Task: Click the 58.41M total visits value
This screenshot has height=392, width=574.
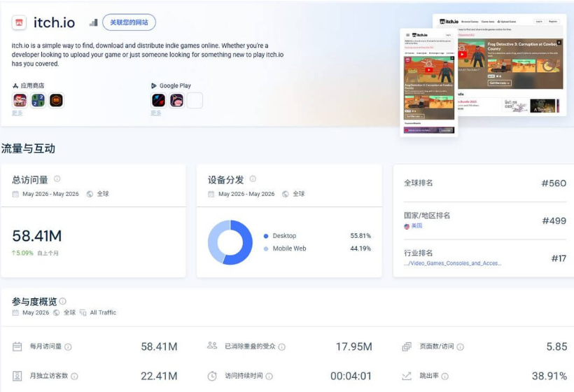Action: 37,236
